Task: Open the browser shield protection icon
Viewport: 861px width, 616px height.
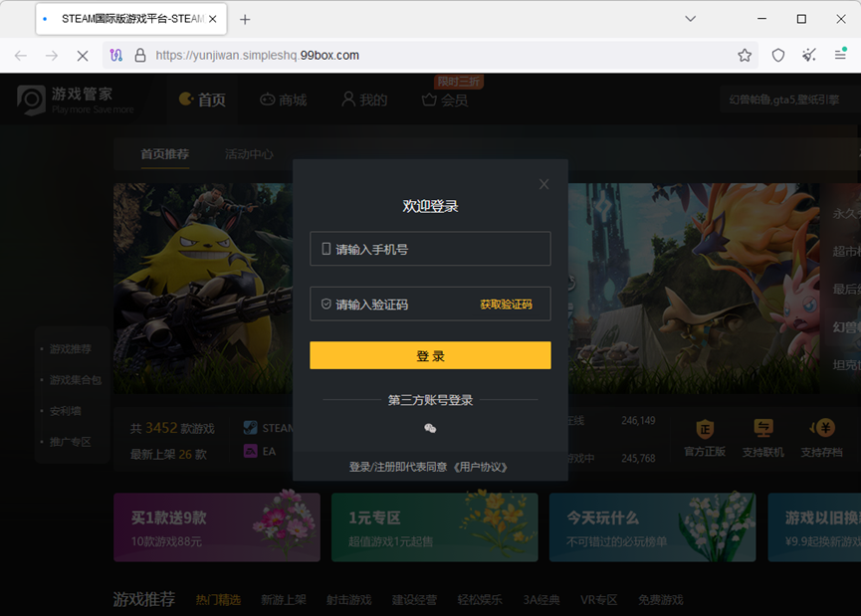Action: [778, 55]
